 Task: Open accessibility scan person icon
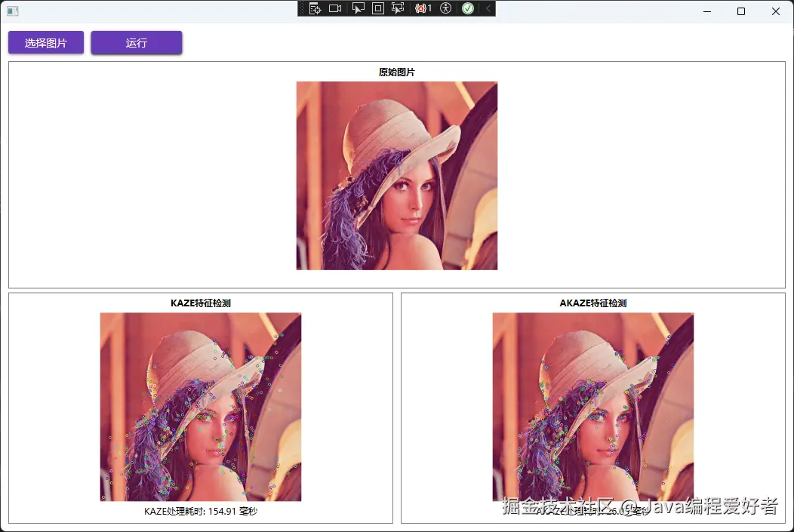coord(445,8)
